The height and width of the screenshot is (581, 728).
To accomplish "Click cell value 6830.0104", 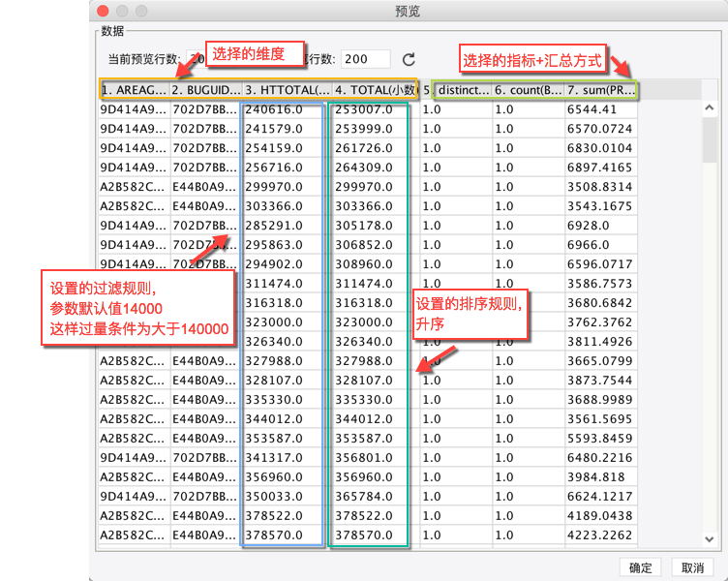I will pos(599,148).
